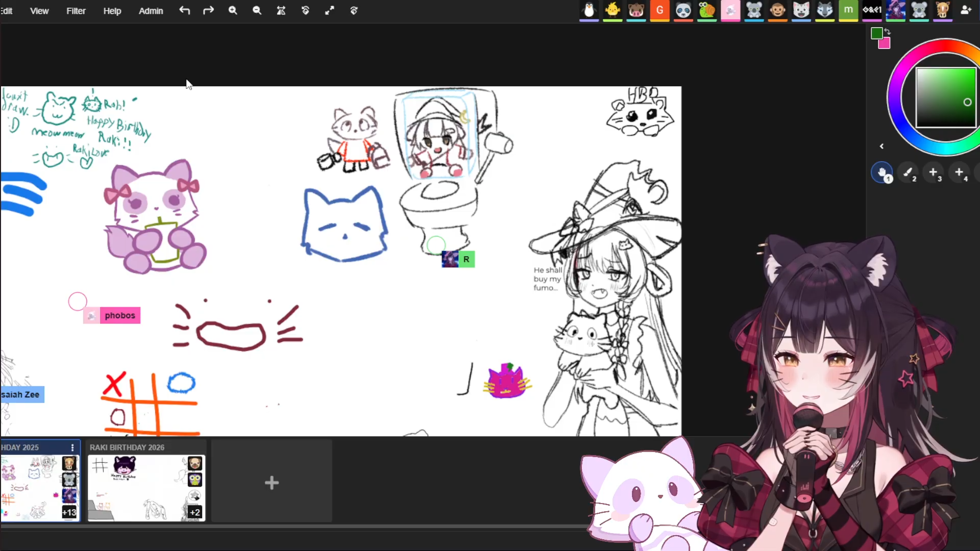Screen dimensions: 980x551
Task: Select the hand pan tool slot 1
Action: pos(881,172)
